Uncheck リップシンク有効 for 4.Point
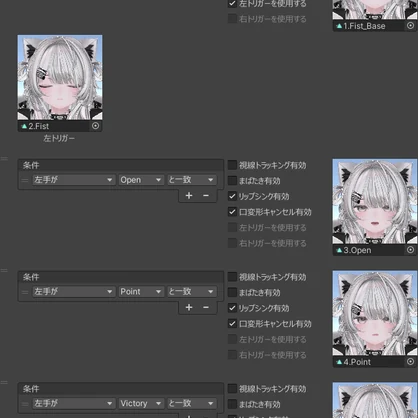This screenshot has width=418, height=418. 232,308
